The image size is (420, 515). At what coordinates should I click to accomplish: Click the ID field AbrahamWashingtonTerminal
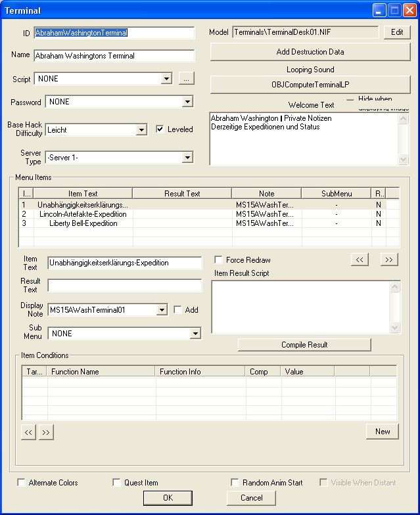click(114, 33)
